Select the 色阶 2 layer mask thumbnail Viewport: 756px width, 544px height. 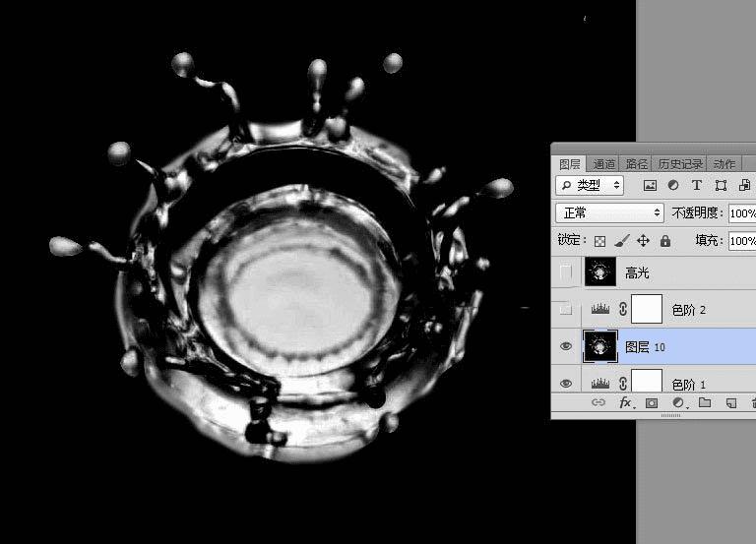click(647, 309)
